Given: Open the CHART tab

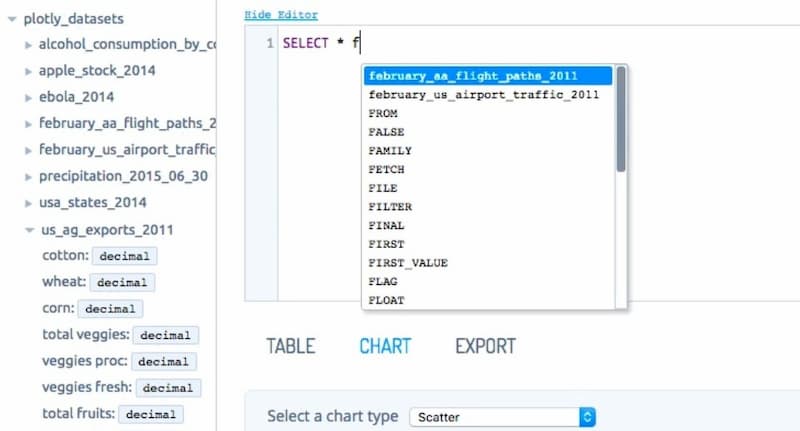Looking at the screenshot, I should tap(385, 346).
